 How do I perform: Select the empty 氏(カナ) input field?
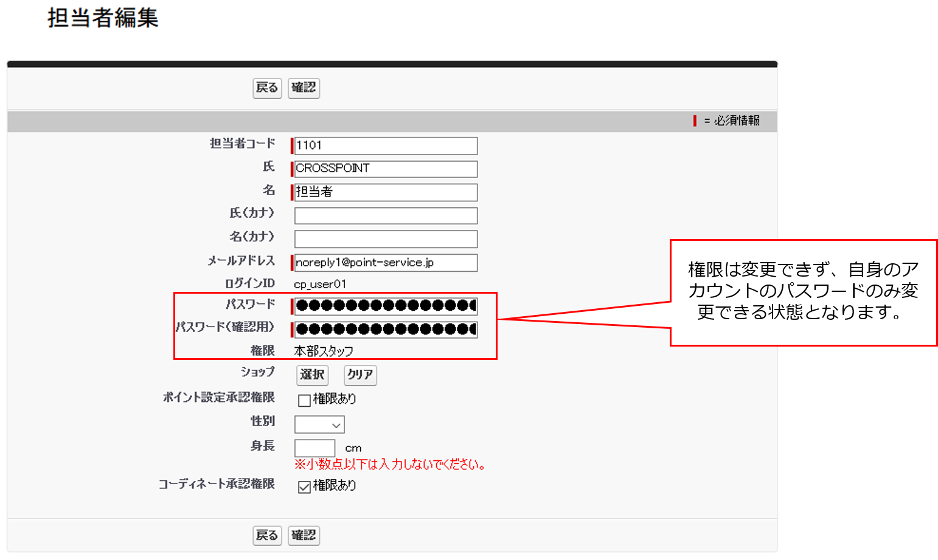click(386, 216)
